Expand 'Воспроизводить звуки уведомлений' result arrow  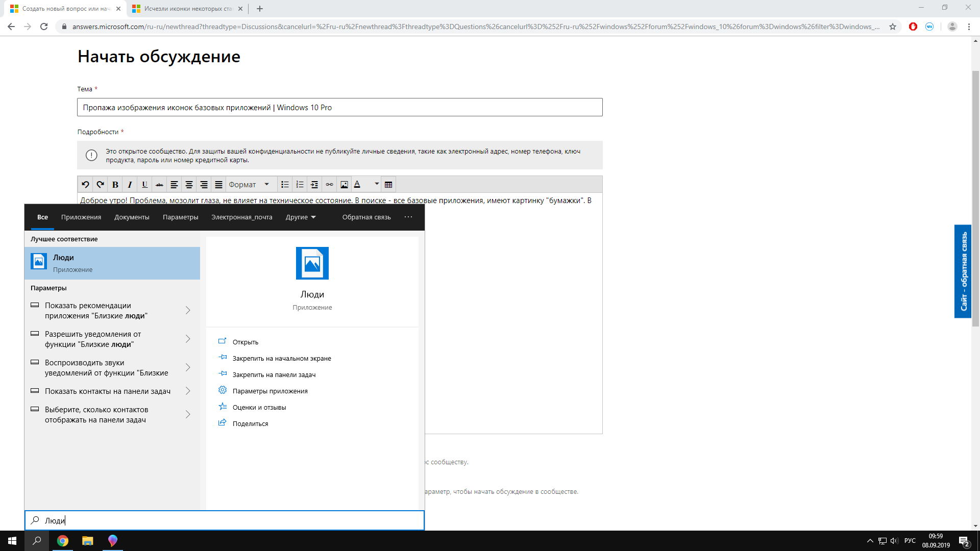coord(188,367)
